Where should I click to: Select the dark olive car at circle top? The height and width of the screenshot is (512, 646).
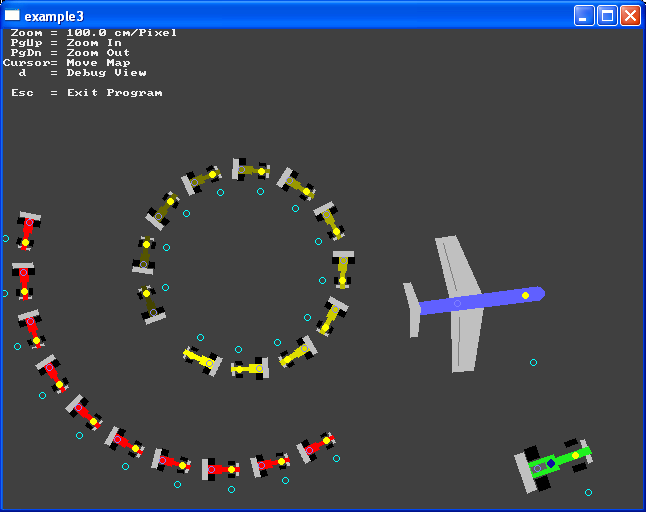tap(251, 170)
